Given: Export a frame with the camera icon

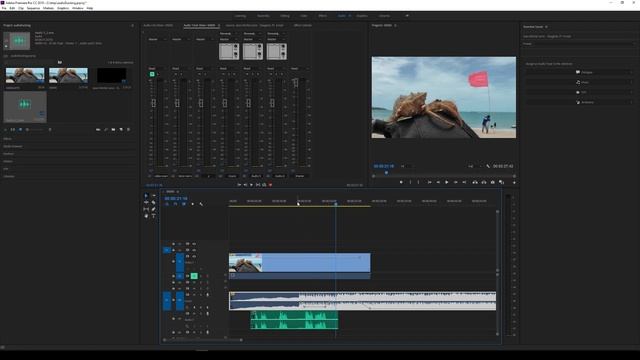Looking at the screenshot, I should (x=493, y=182).
